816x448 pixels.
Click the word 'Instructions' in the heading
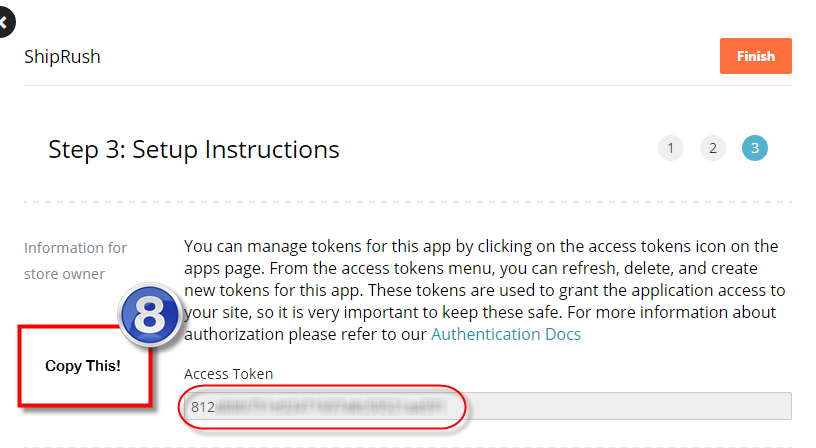pos(272,150)
